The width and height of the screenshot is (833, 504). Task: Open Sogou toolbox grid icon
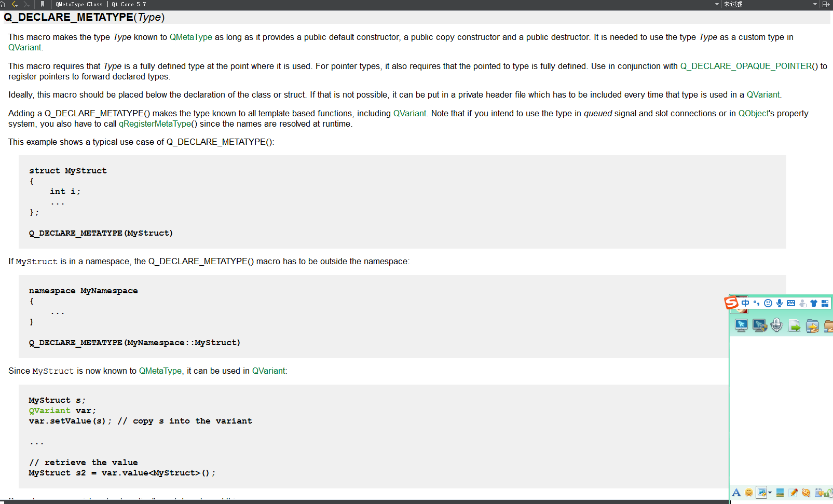pyautogui.click(x=825, y=303)
